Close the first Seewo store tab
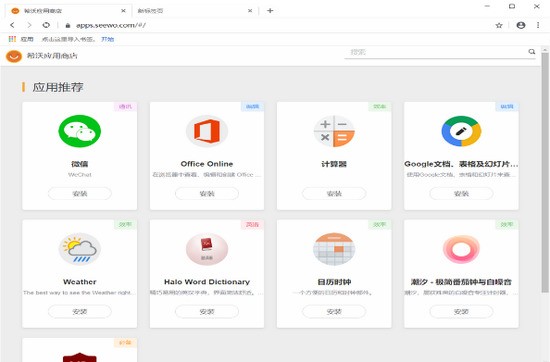The height and width of the screenshot is (362, 550). tap(123, 11)
